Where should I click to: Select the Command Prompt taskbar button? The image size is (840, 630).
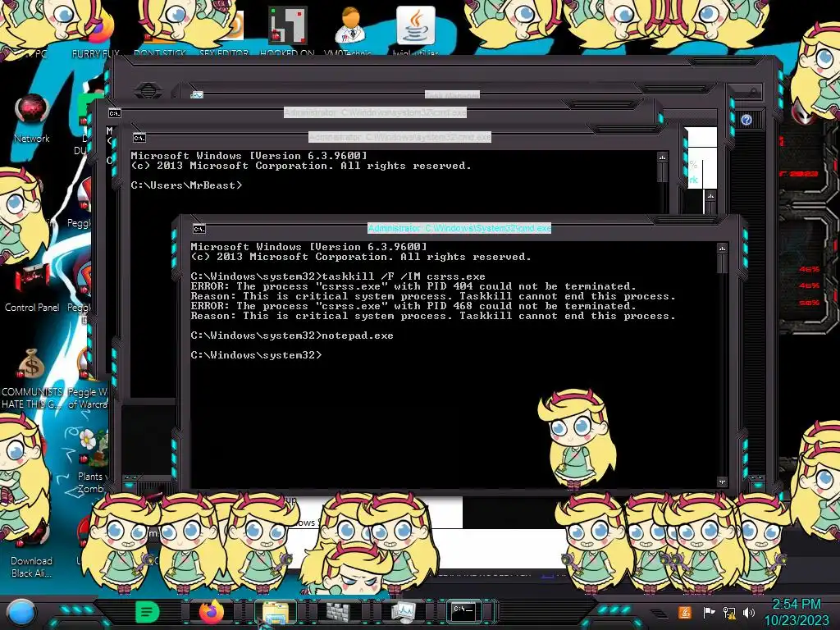(464, 611)
